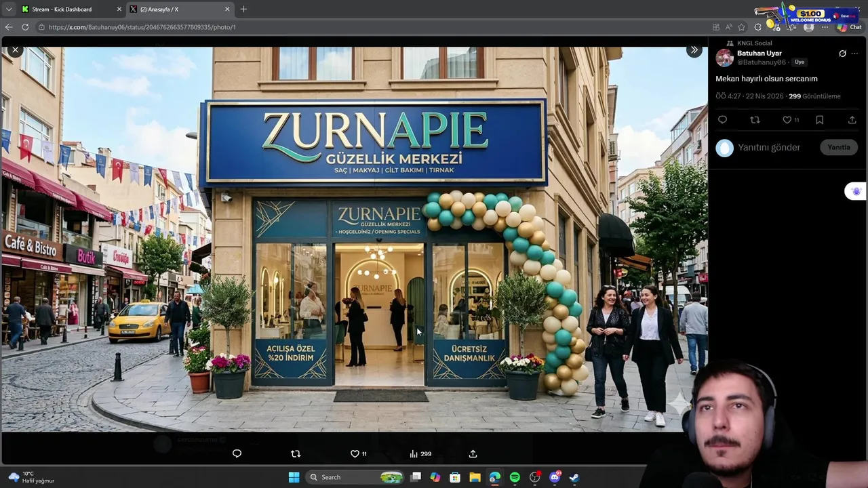Close the Stream - Kick Dashboard tab
The height and width of the screenshot is (488, 868).
pyautogui.click(x=119, y=9)
